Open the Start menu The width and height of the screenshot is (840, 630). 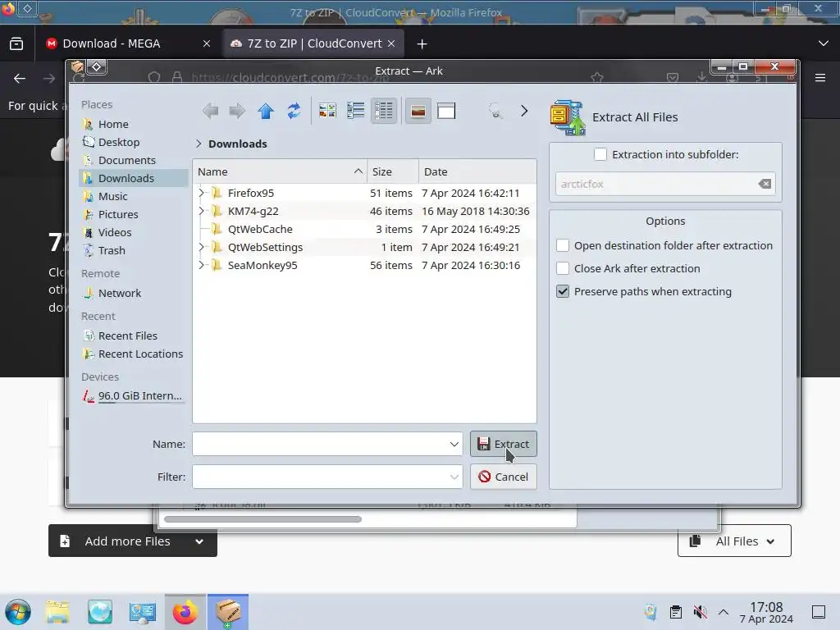(18, 612)
